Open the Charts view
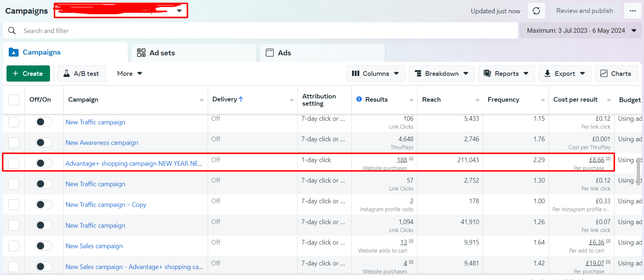This screenshot has height=280, width=644. pos(616,73)
